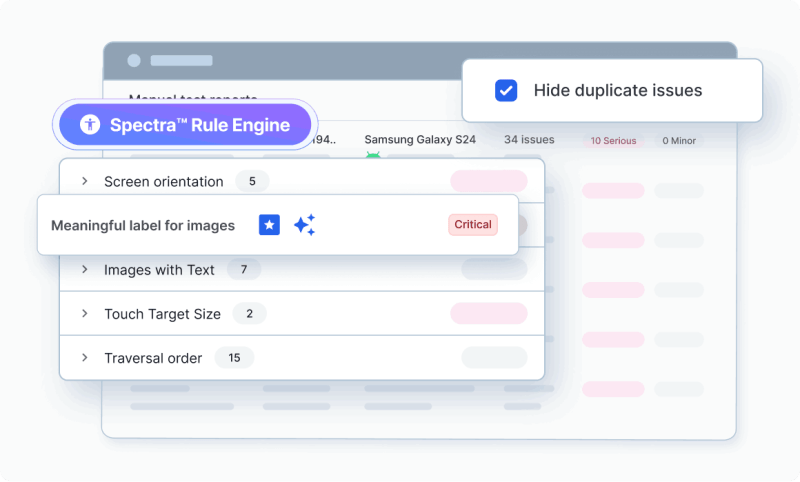Expand the Touch Target Size chevron
This screenshot has height=482, width=800.
[x=85, y=313]
